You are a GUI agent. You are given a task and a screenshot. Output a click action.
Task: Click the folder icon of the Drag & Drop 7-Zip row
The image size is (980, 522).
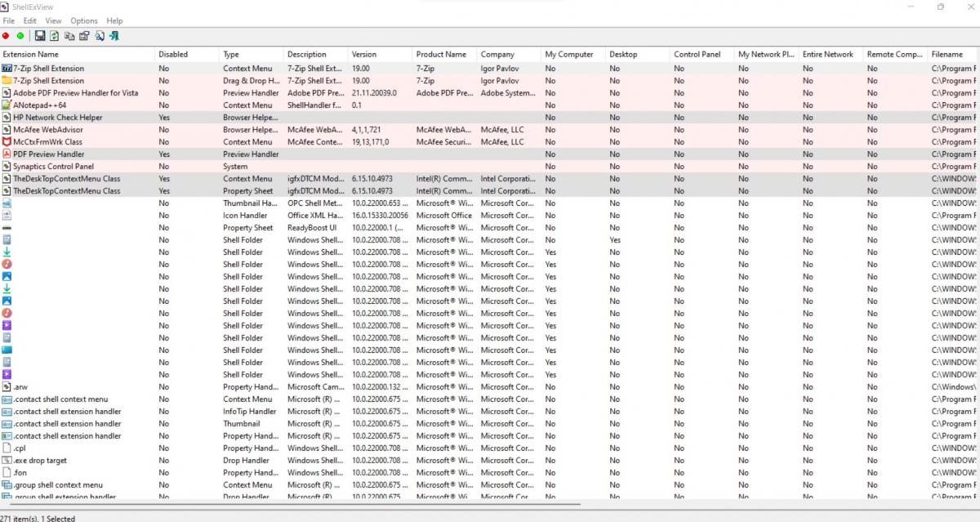[x=7, y=81]
